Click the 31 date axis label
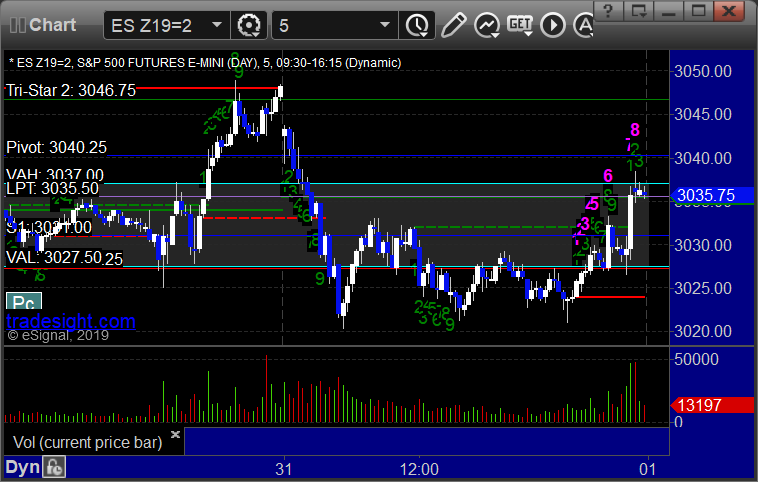This screenshot has width=758, height=482. (284, 469)
